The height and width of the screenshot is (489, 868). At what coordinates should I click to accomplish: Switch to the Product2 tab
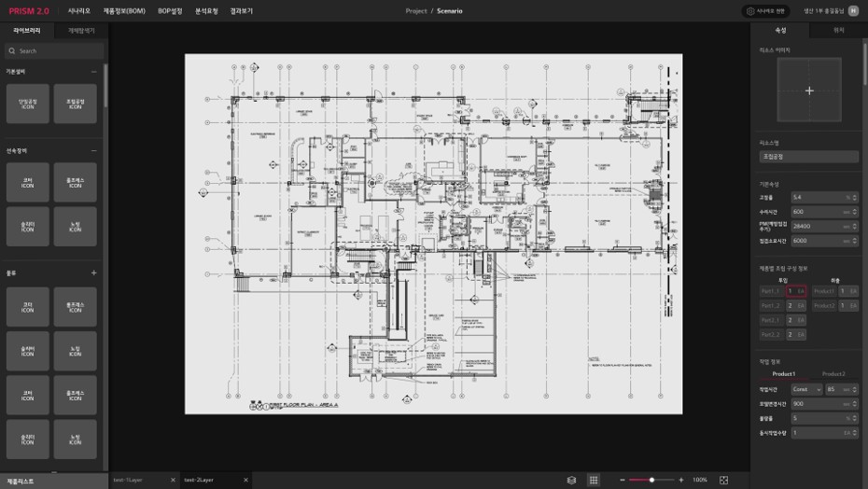coord(833,374)
